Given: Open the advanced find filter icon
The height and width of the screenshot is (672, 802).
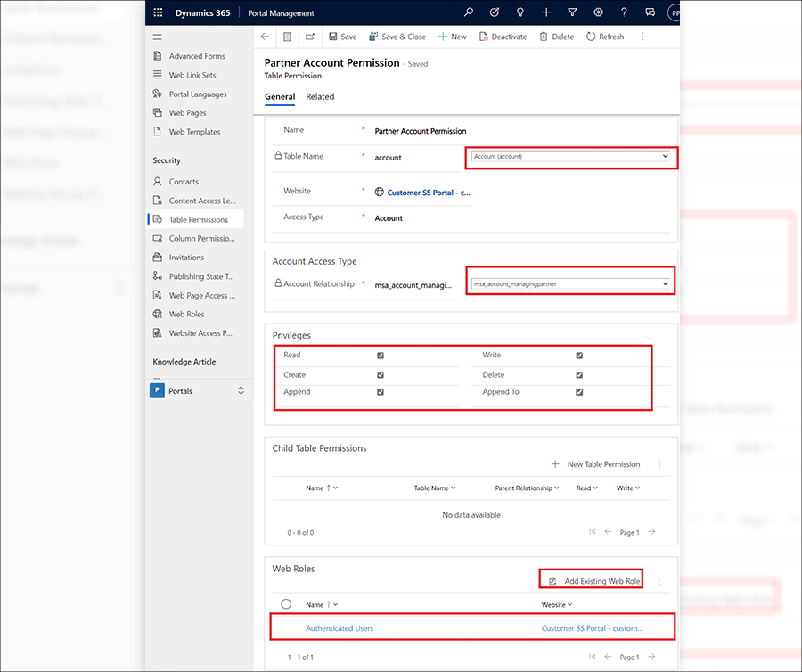Looking at the screenshot, I should point(572,12).
